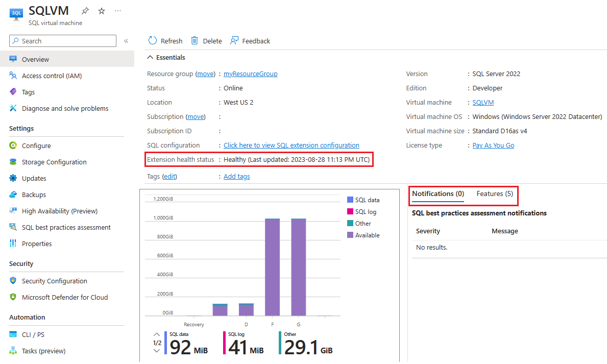Image resolution: width=607 pixels, height=364 pixels.
Task: Collapse the sidebar using double chevron
Action: 126,41
